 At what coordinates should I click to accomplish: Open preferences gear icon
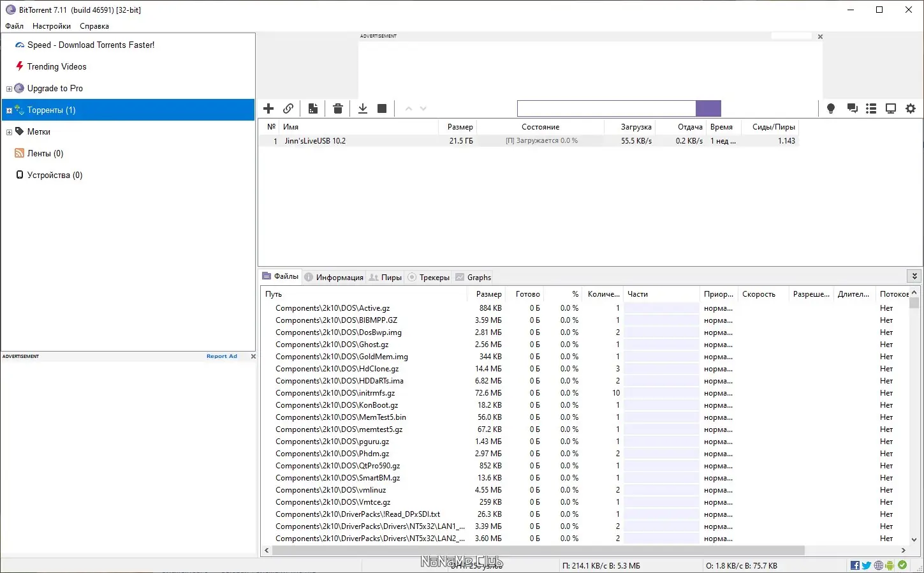911,108
